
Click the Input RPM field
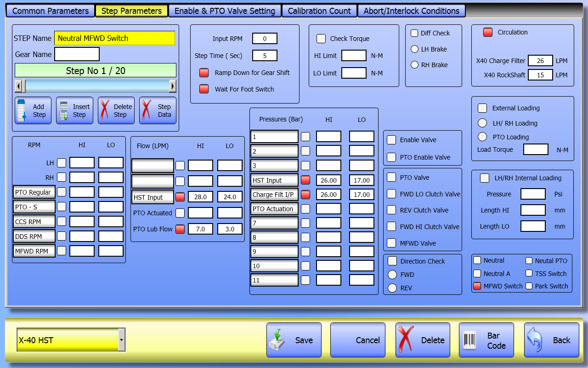coord(265,39)
